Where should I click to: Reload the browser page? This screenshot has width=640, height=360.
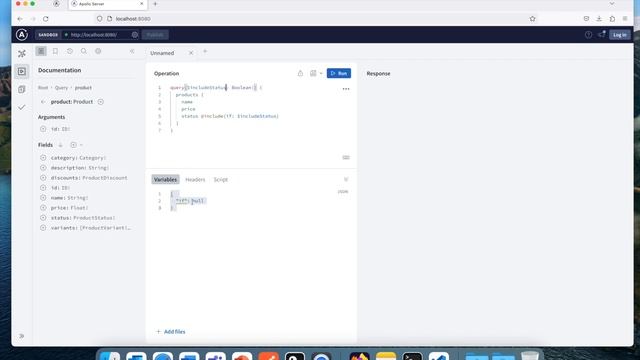click(x=46, y=19)
